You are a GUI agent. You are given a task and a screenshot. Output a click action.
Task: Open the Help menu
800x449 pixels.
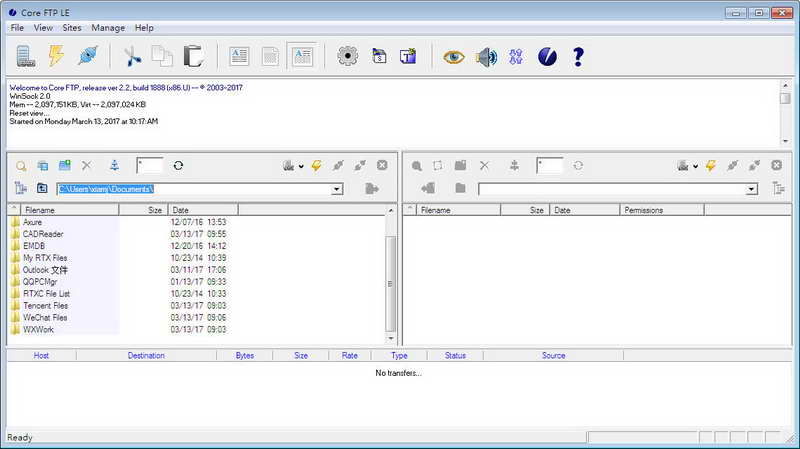click(x=144, y=28)
